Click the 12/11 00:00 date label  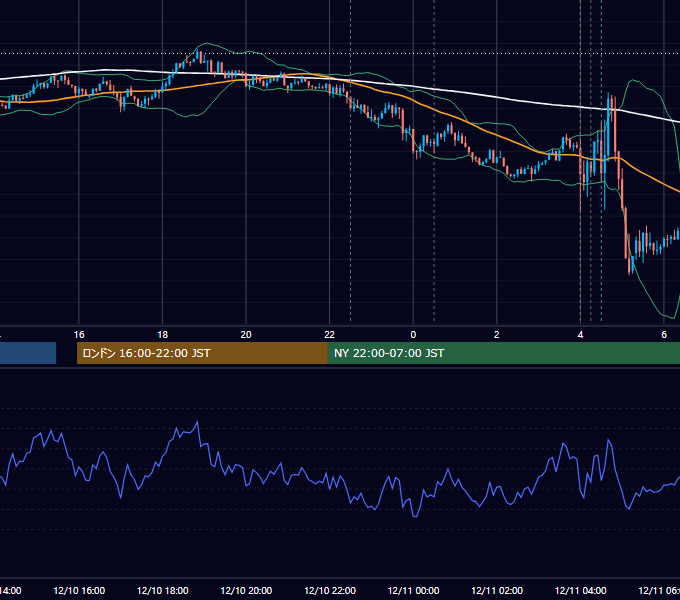click(x=413, y=591)
